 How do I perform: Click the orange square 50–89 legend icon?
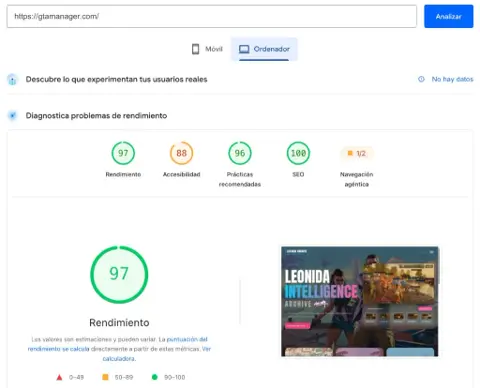(x=105, y=377)
